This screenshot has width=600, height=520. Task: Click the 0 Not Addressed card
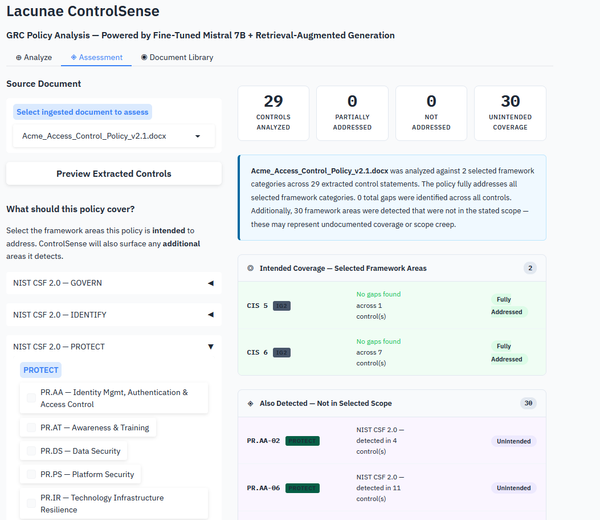(x=431, y=113)
